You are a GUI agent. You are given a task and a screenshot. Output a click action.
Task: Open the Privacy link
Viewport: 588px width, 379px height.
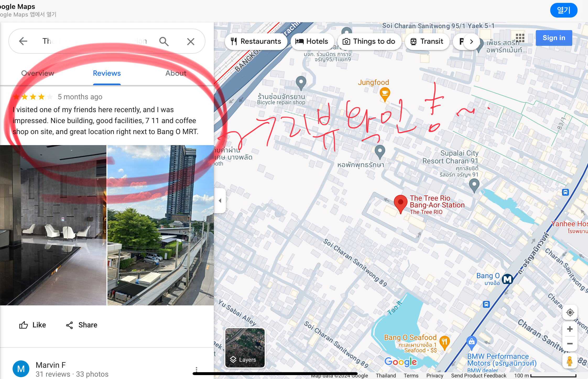(435, 376)
